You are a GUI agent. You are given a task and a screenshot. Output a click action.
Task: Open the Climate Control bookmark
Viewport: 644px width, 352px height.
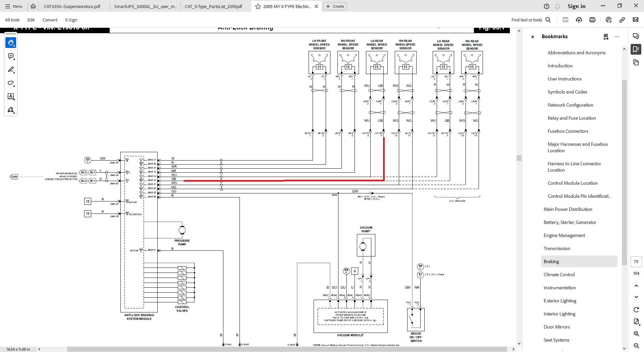pyautogui.click(x=559, y=275)
